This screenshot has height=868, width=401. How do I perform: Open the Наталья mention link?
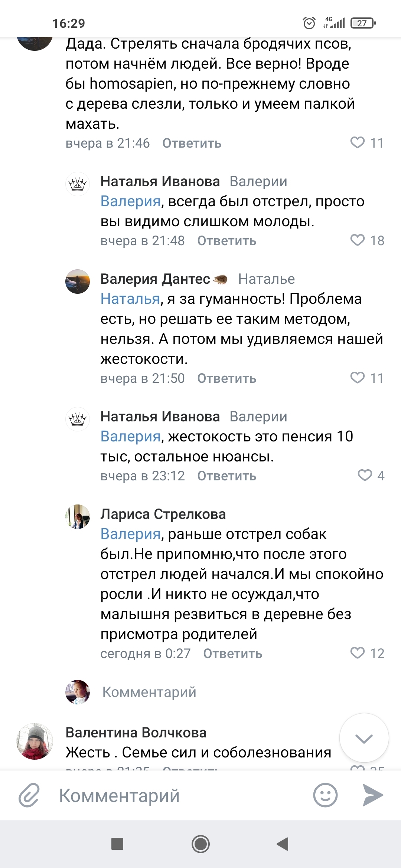point(130,299)
